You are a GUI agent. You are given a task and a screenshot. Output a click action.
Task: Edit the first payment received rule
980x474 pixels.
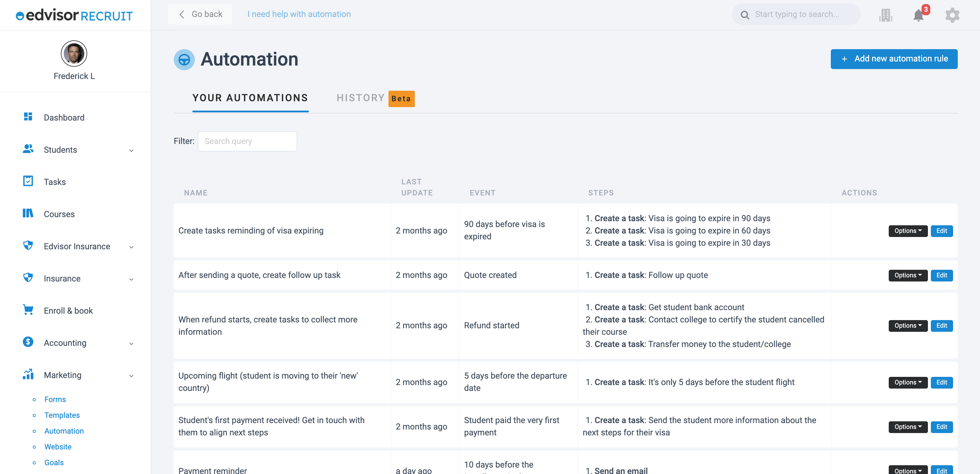pos(942,427)
